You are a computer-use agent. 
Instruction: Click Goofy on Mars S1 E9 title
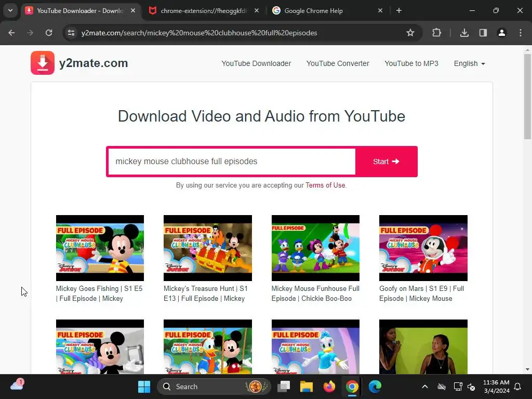(421, 294)
